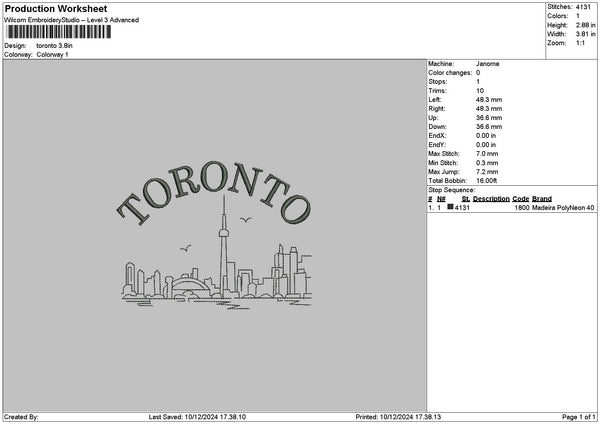Click the barcode under the header
Screen dimensions: 600x424
59,32
